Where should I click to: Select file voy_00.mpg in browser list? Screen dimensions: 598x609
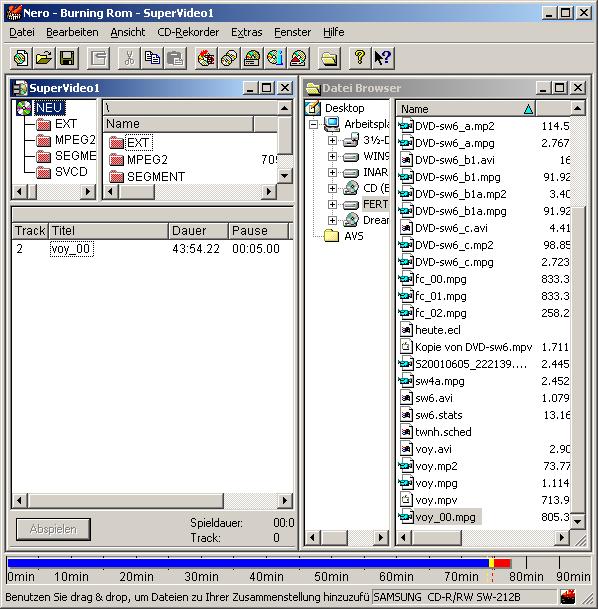445,517
